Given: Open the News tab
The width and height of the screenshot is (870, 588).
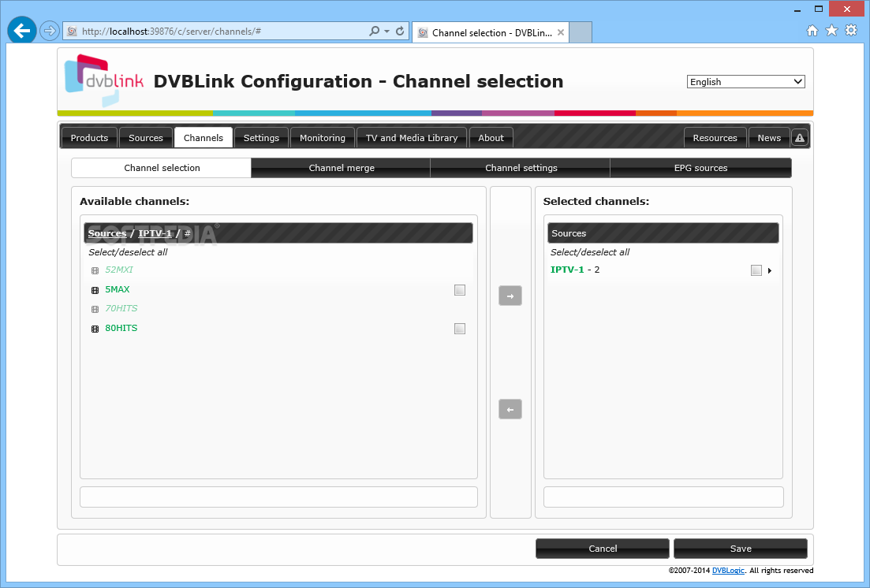Looking at the screenshot, I should pos(769,138).
